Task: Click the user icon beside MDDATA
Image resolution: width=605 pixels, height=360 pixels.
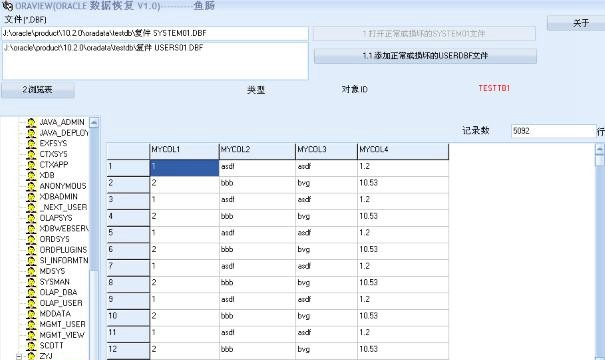Action: [31, 314]
